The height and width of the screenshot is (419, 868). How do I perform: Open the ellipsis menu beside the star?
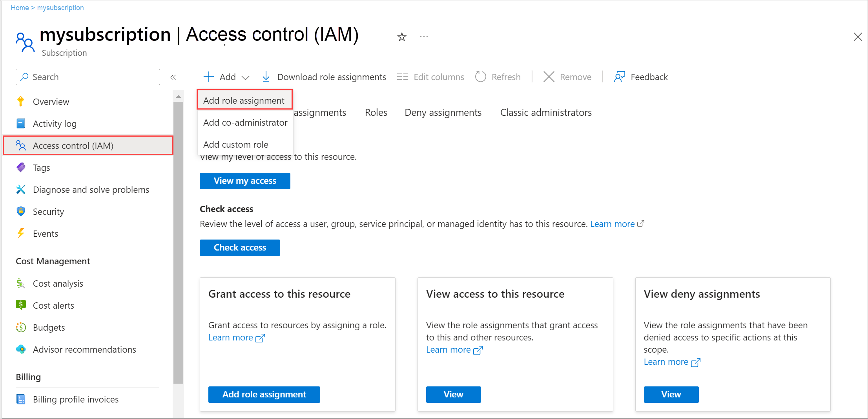pyautogui.click(x=423, y=37)
